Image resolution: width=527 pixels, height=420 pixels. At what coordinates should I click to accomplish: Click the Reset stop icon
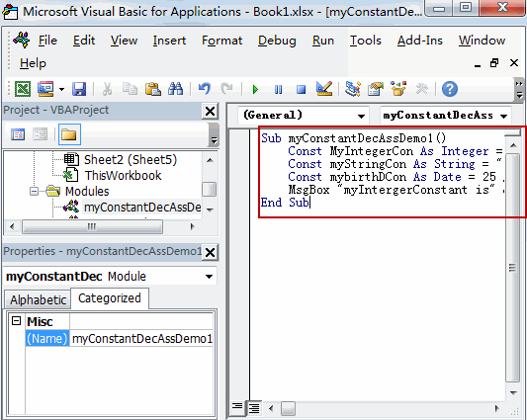302,90
